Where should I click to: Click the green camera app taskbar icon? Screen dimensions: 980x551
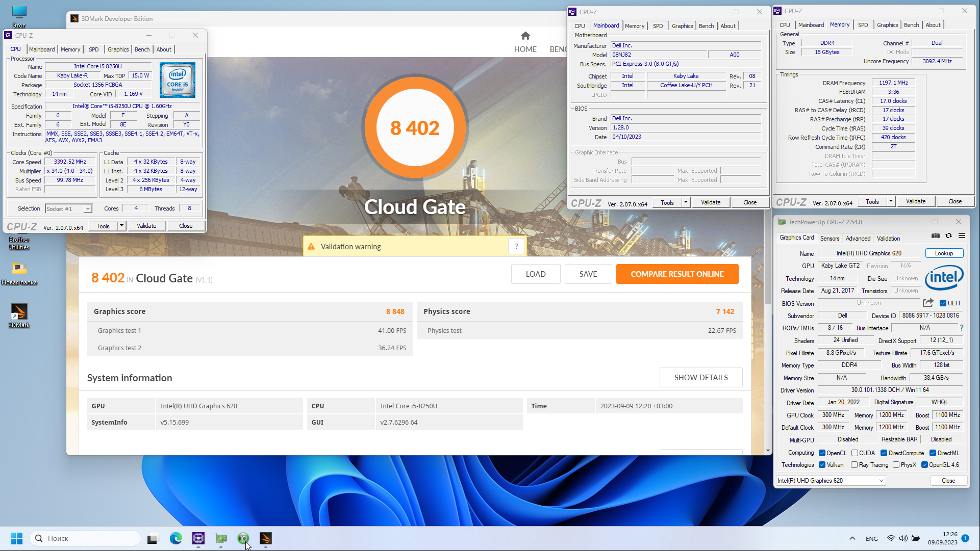tap(243, 538)
